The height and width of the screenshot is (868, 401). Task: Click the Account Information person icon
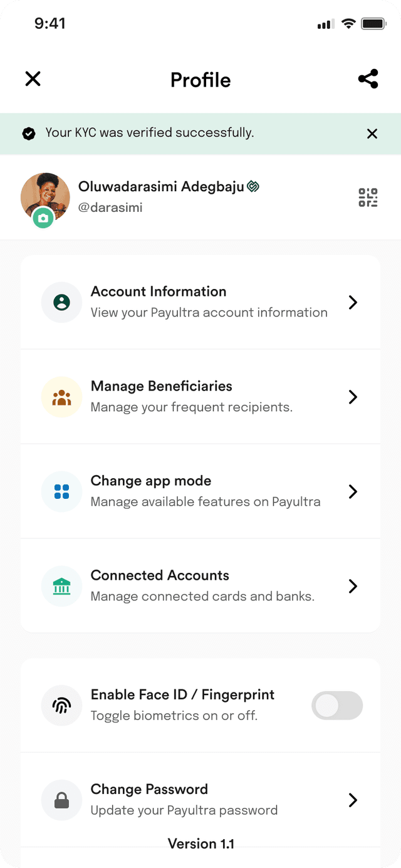(x=61, y=302)
